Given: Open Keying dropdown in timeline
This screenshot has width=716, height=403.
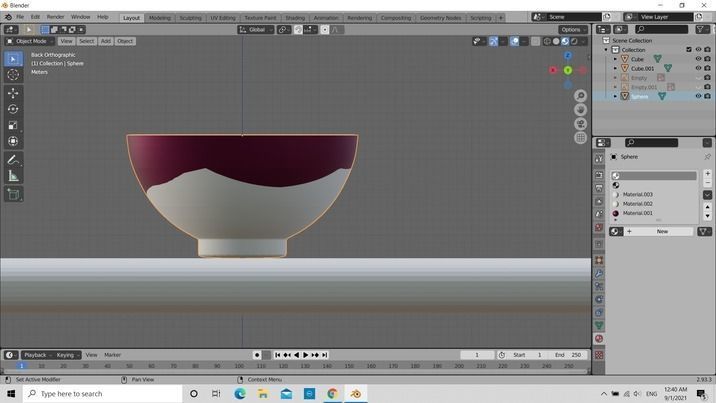Looking at the screenshot, I should tap(68, 355).
